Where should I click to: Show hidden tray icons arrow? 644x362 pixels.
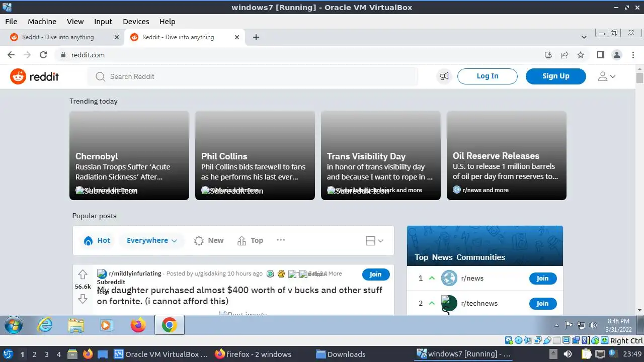(x=556, y=325)
